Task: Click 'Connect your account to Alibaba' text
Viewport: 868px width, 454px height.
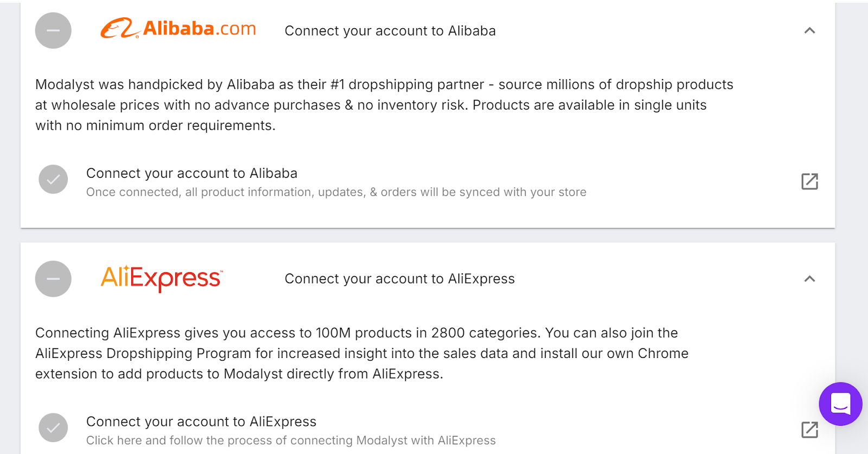Action: 192,173
